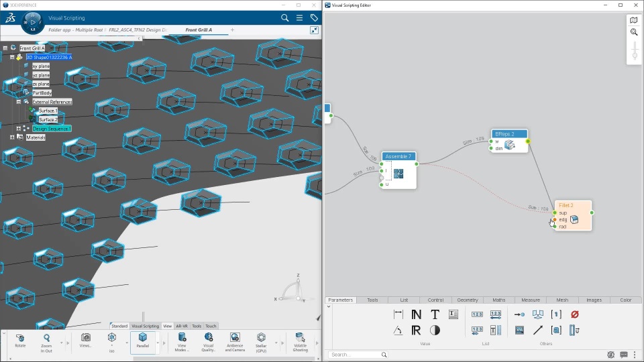Click the expand viewport arrows icon

pos(314,30)
